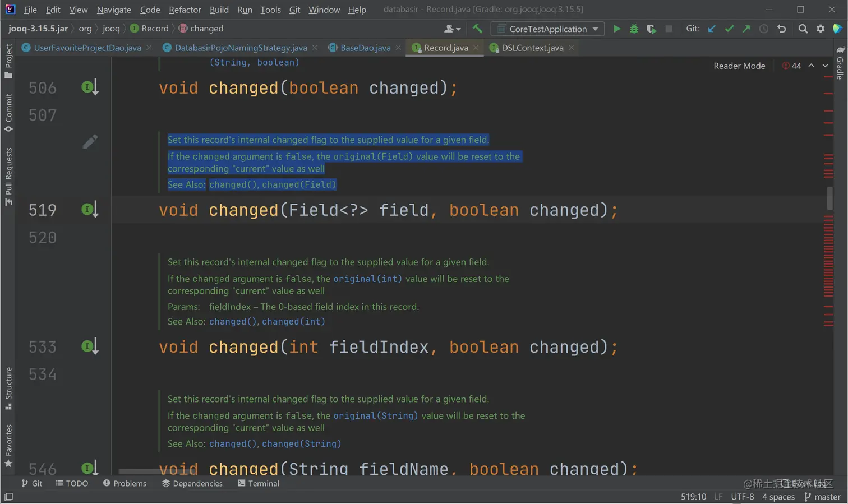
Task: Click the Stop square icon in the toolbar
Action: pyautogui.click(x=669, y=29)
